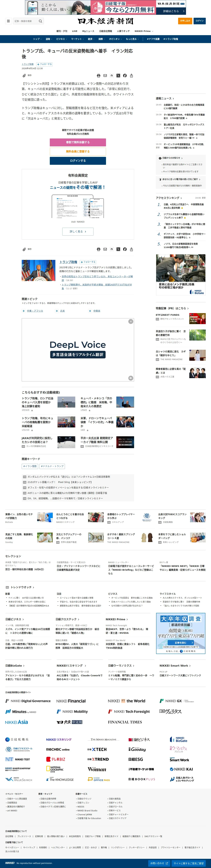
Task: Open mechanic BizGate ad image
Action: click(x=181, y=275)
